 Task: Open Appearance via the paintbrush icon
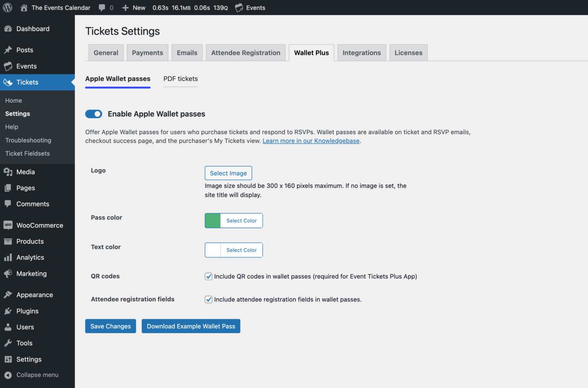[8, 294]
